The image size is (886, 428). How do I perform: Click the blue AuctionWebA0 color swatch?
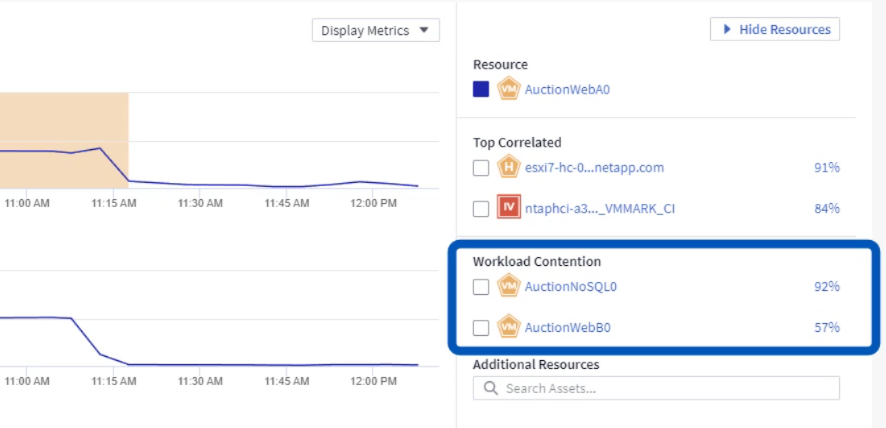tap(481, 89)
